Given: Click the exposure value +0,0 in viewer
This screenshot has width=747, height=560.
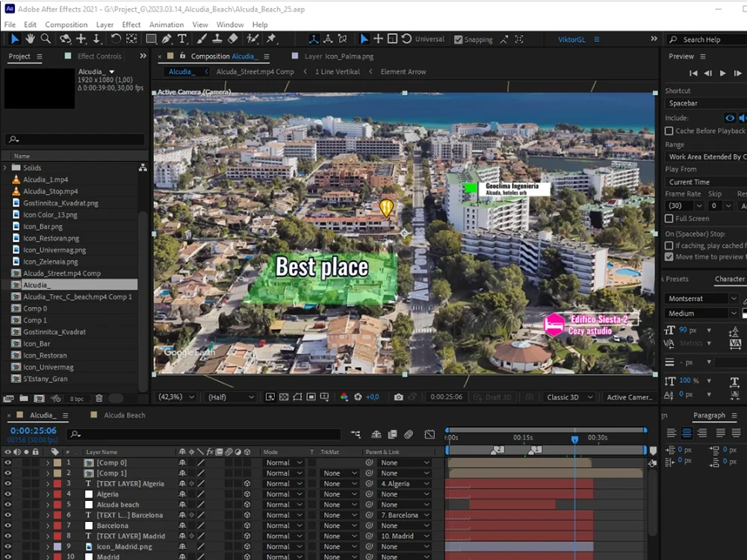Looking at the screenshot, I should tap(372, 397).
